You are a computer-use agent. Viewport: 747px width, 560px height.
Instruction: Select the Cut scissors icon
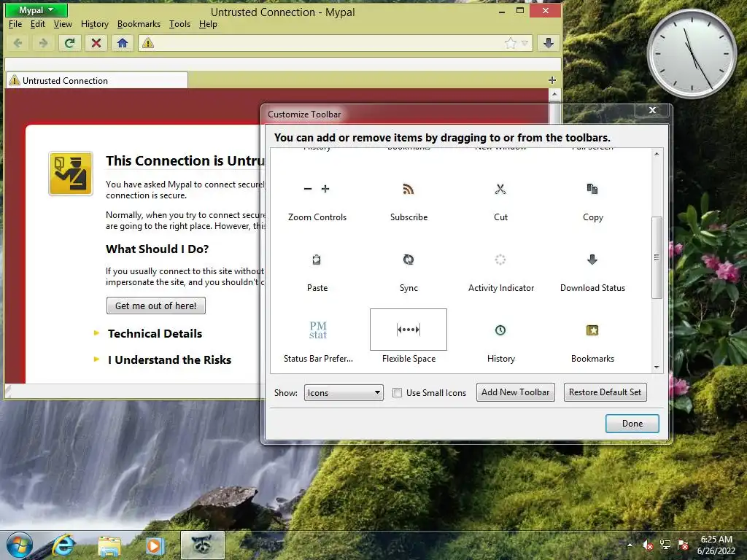[x=500, y=189]
